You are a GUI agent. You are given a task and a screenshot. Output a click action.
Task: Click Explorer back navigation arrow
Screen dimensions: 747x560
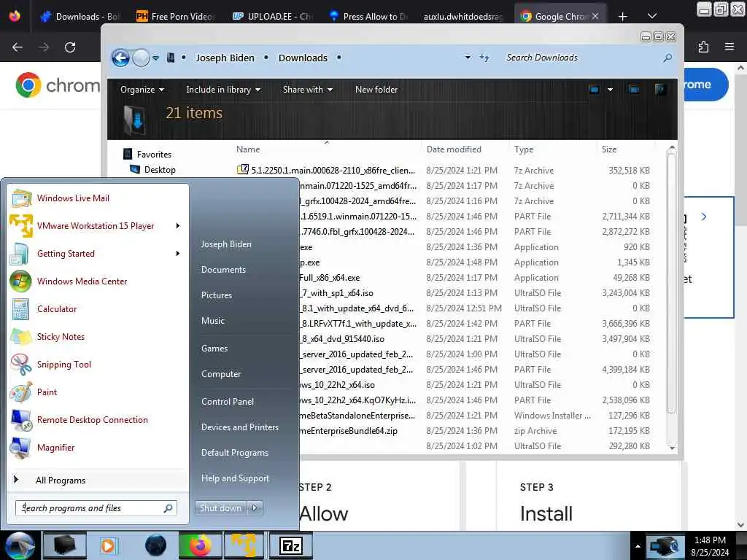(x=120, y=58)
